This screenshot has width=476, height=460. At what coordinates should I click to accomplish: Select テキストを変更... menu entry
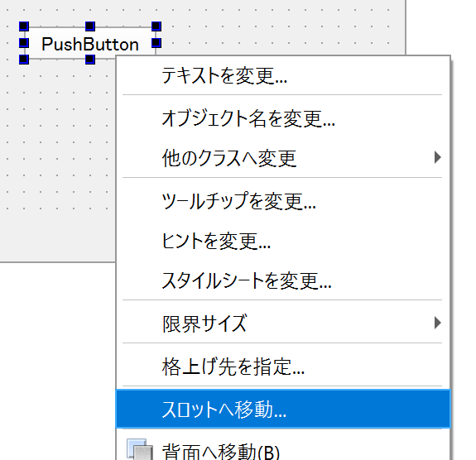click(282, 75)
